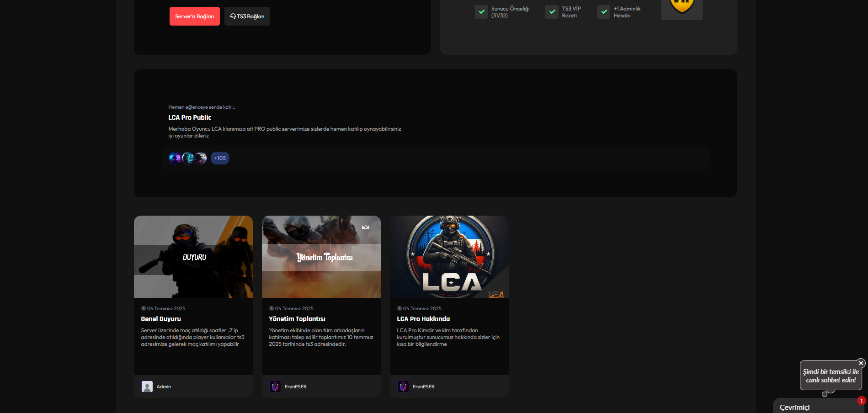This screenshot has width=868, height=413.
Task: Open the DUYURU announcement thumbnail
Action: coord(193,257)
